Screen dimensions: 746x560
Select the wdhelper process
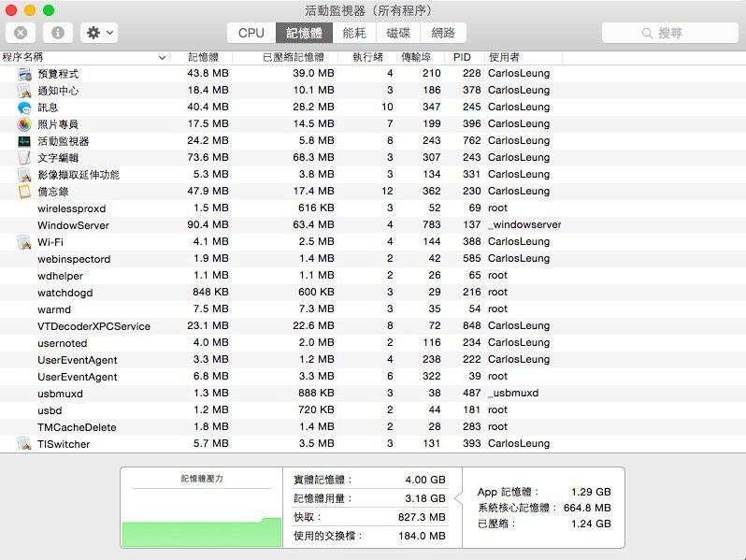[373, 276]
